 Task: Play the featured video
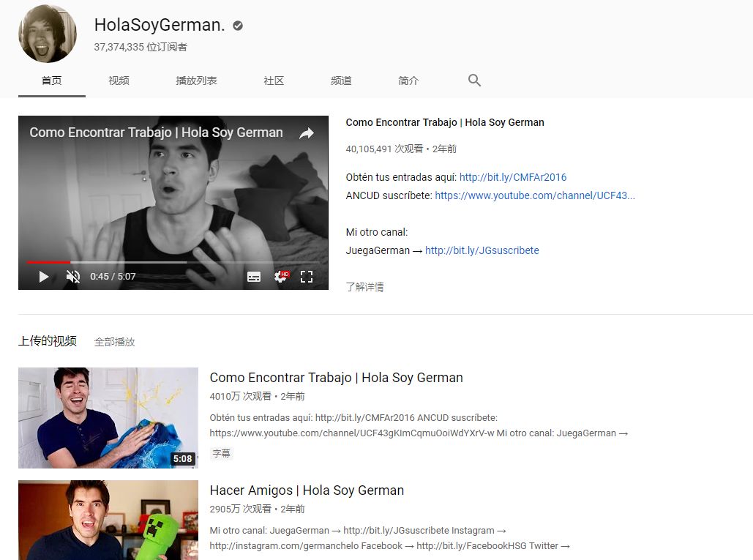pos(44,277)
